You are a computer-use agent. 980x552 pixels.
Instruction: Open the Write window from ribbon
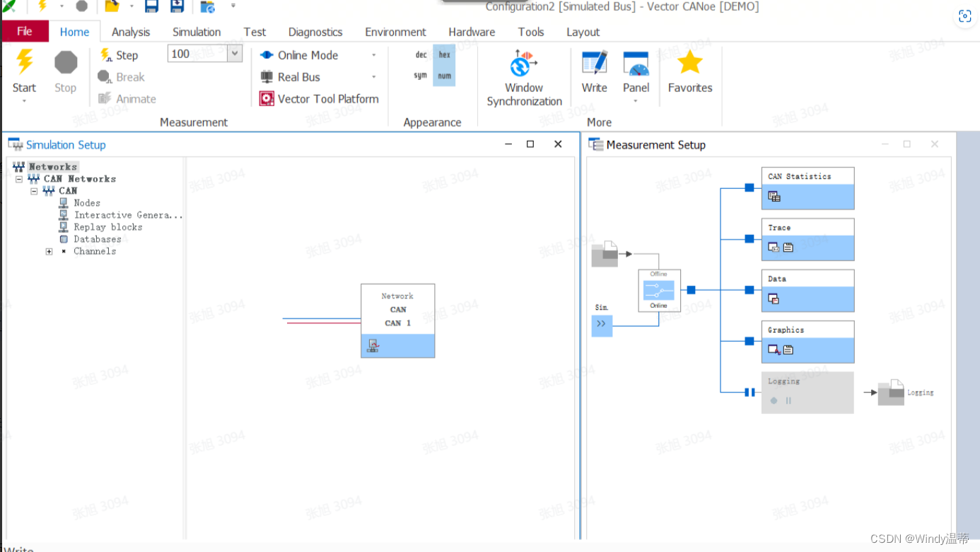coord(594,72)
